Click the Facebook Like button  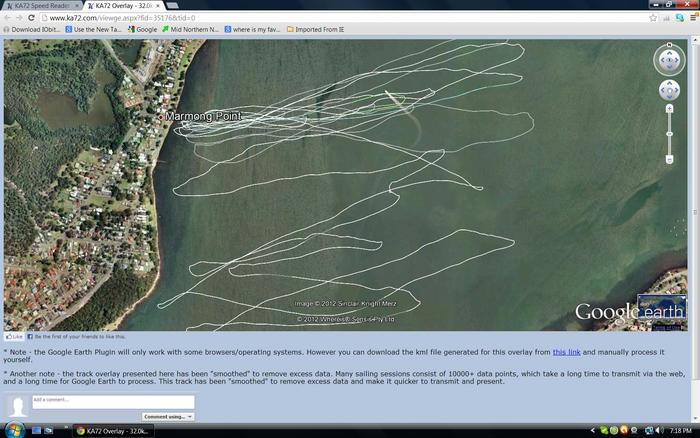coord(14,337)
